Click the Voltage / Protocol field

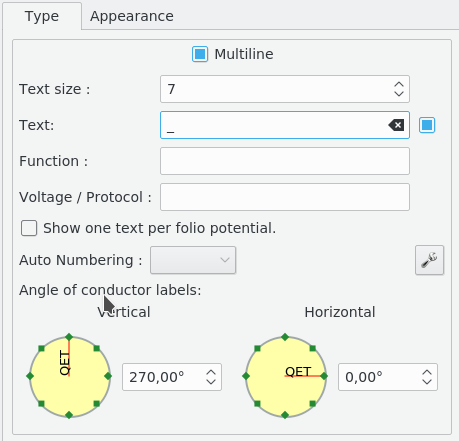[285, 197]
